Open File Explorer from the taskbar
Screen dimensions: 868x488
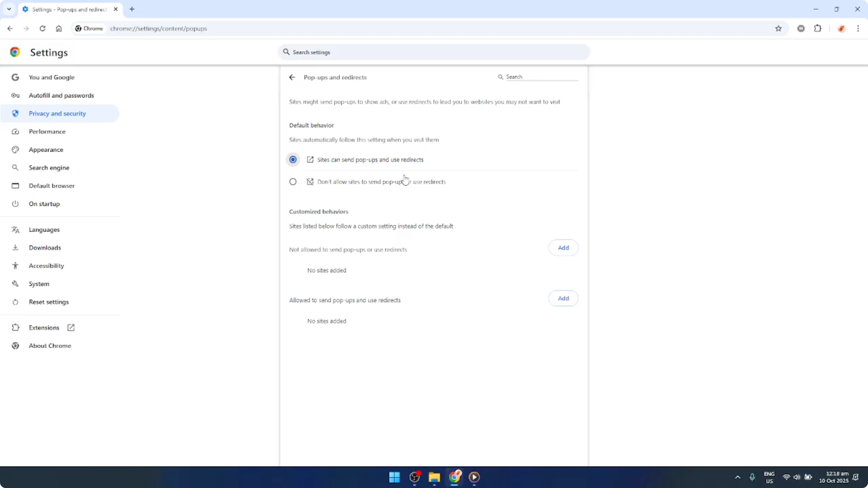(434, 477)
